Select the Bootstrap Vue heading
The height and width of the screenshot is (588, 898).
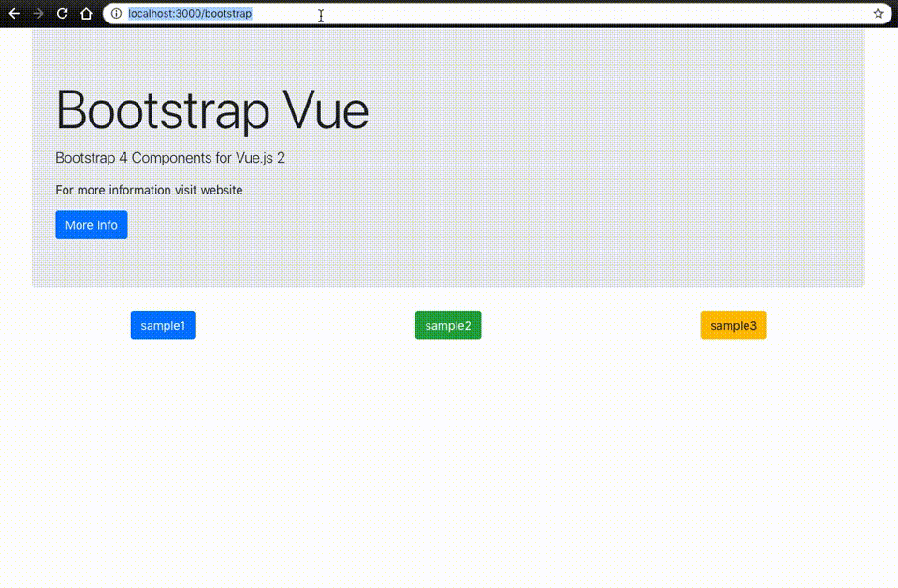(x=212, y=110)
